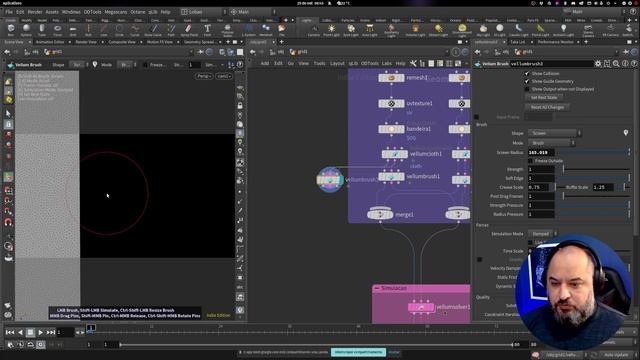
Task: Open Simulation Mode dropdown set to Damped
Action: [542, 234]
